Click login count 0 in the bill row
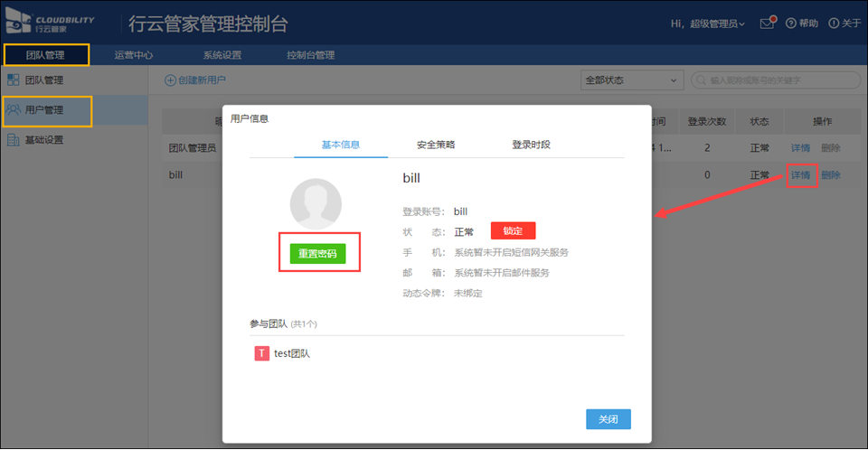This screenshot has width=868, height=450. tap(707, 175)
